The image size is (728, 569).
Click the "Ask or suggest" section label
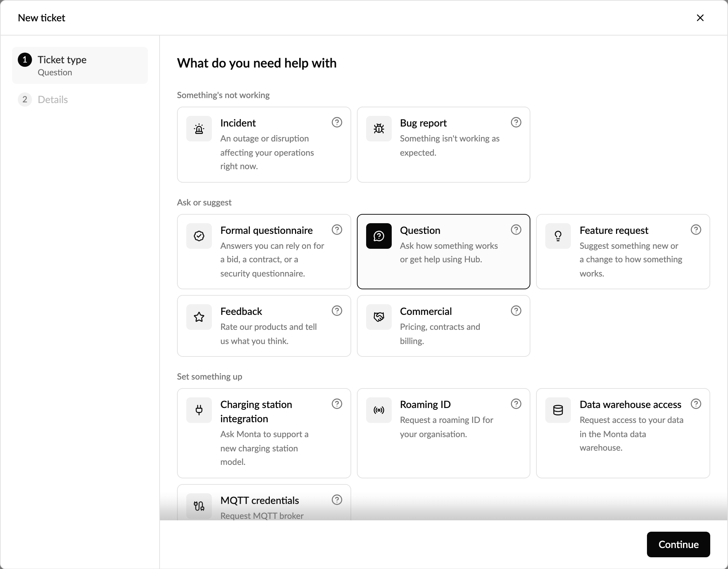204,203
